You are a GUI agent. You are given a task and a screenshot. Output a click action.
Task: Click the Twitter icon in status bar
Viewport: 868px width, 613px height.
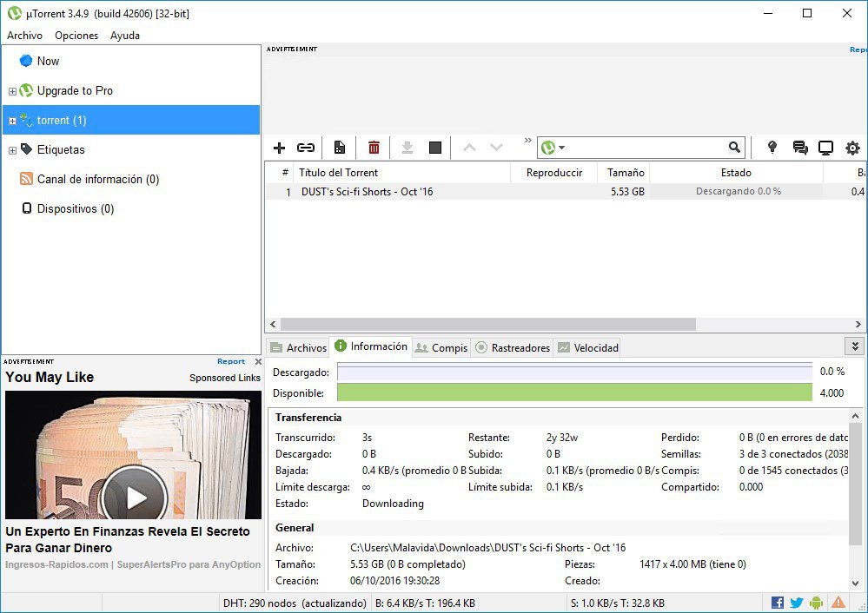pos(797,603)
